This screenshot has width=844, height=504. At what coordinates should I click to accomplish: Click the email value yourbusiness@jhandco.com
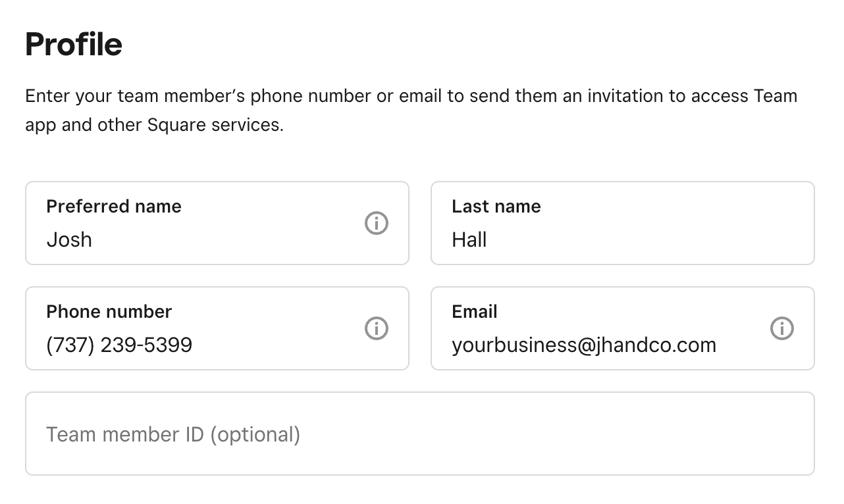coord(584,345)
